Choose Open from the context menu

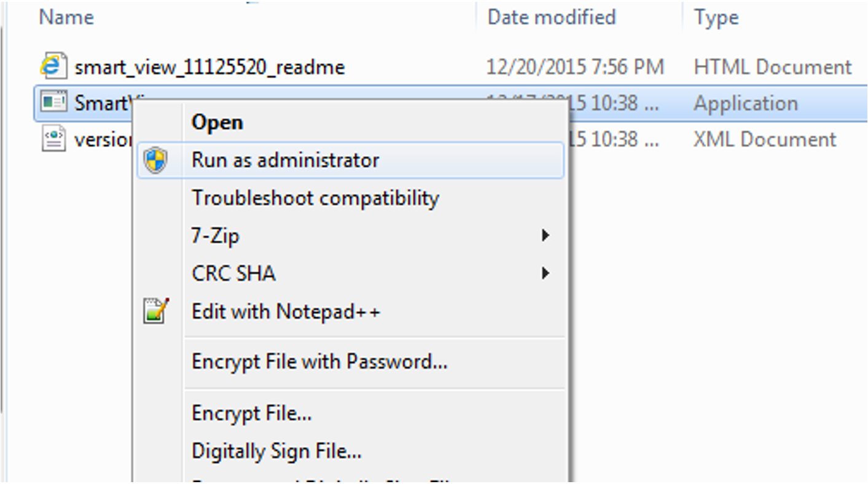[217, 122]
